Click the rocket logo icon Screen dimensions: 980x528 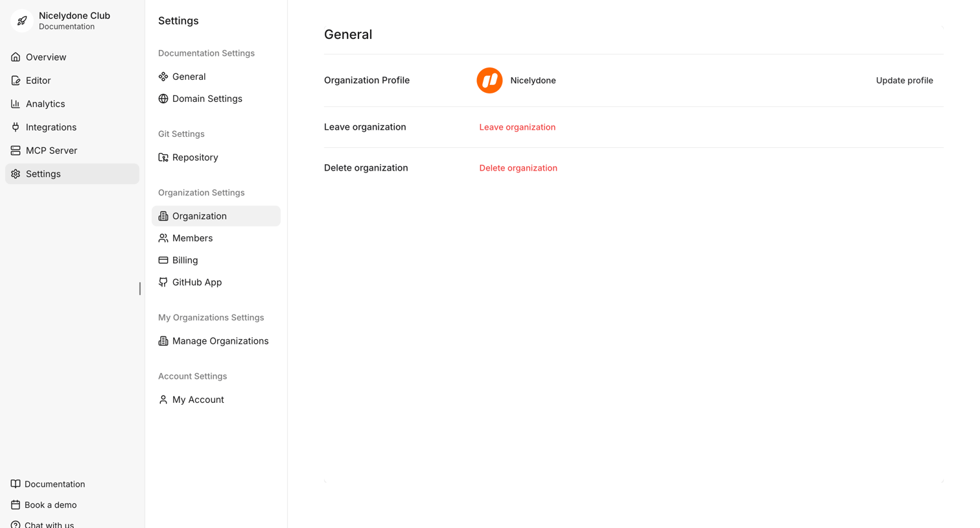click(x=22, y=21)
